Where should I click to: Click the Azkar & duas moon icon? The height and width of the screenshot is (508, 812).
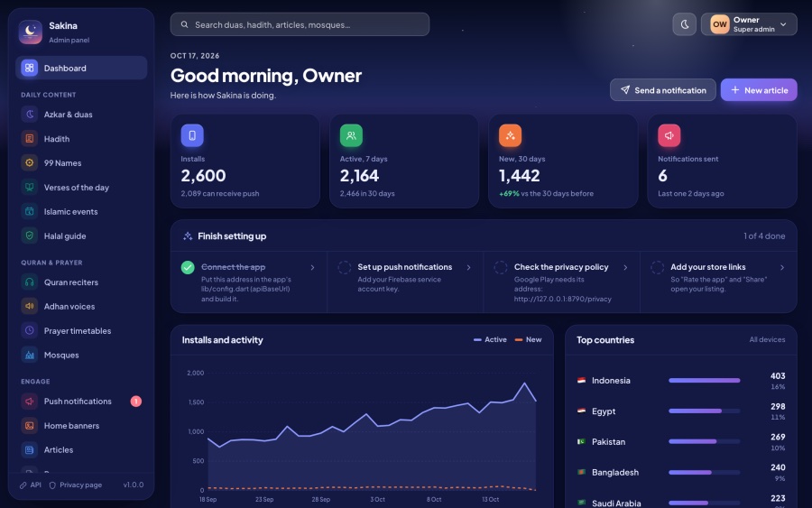coord(30,114)
